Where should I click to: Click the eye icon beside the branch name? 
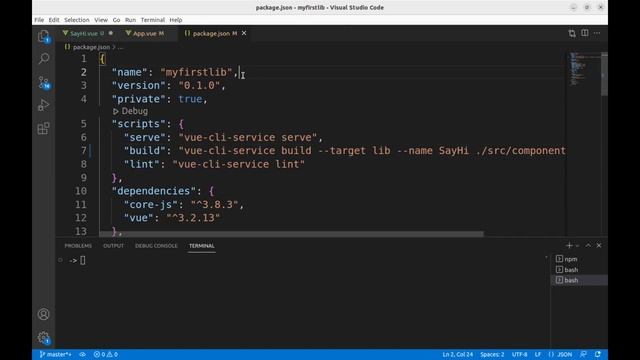click(x=82, y=354)
